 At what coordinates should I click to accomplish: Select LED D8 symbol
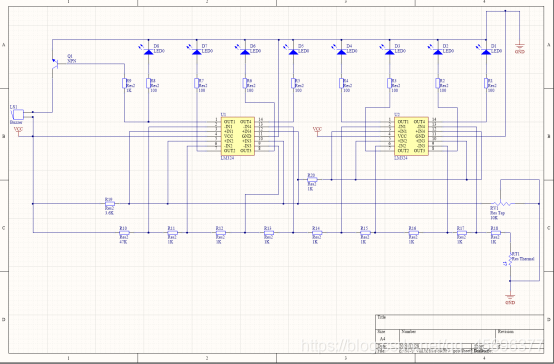148,52
